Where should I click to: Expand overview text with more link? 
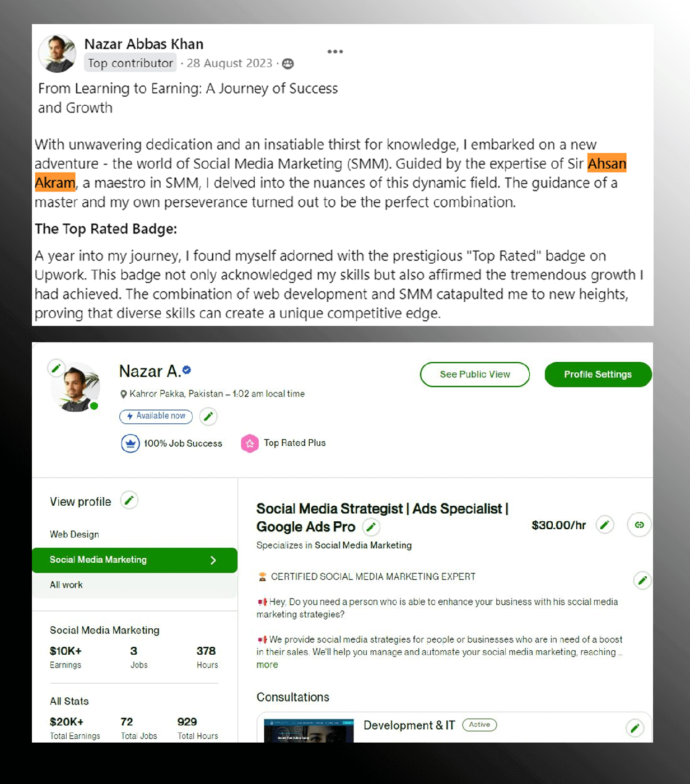click(x=267, y=665)
